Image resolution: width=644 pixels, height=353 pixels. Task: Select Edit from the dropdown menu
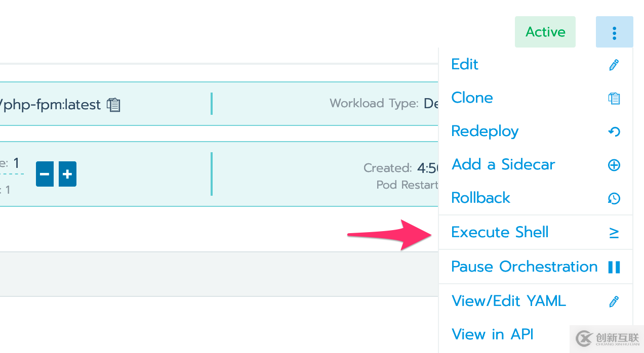[465, 64]
